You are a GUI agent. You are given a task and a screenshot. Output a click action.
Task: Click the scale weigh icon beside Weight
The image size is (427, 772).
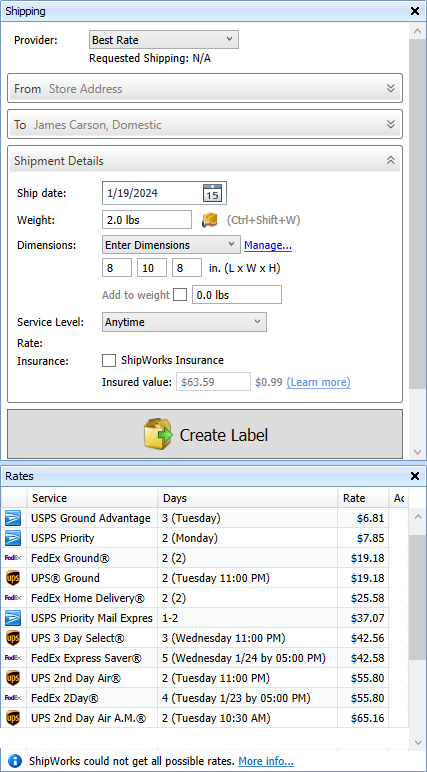210,220
